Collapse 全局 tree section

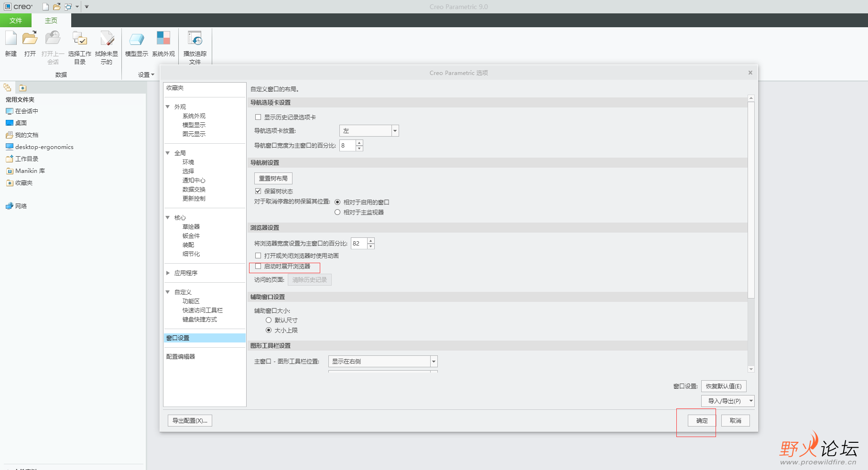coord(168,153)
